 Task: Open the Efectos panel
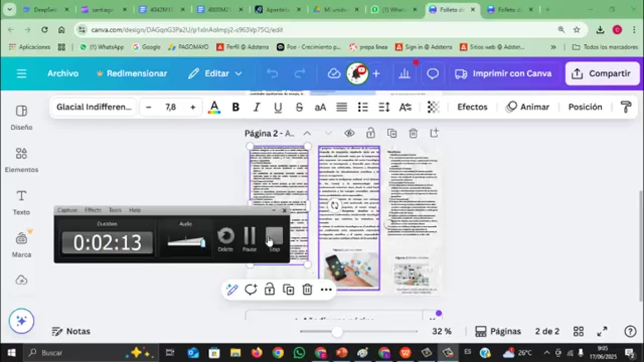(472, 107)
